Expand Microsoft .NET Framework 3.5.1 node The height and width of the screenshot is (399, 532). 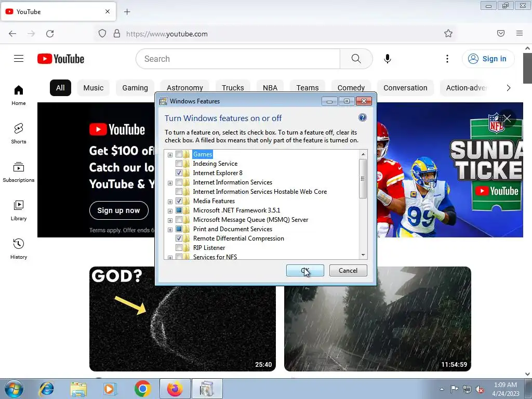click(x=170, y=211)
